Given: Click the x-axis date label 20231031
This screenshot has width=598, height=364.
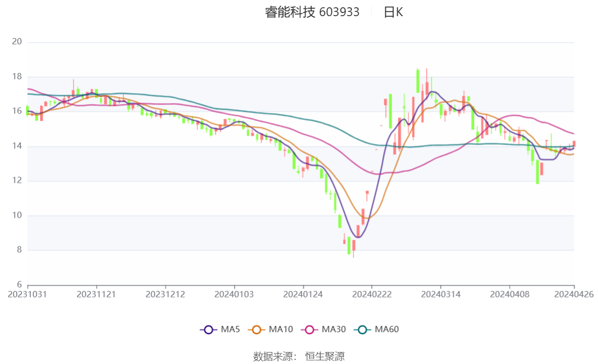Looking at the screenshot, I should (27, 294).
